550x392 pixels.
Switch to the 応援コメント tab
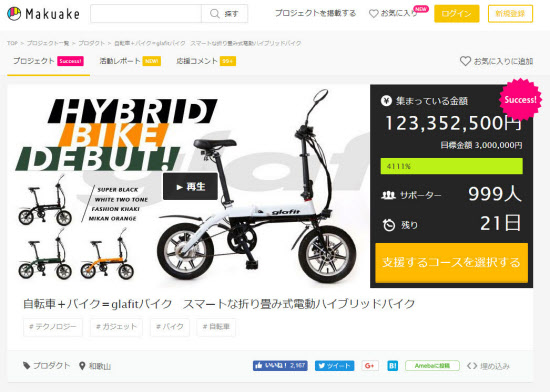pyautogui.click(x=206, y=61)
